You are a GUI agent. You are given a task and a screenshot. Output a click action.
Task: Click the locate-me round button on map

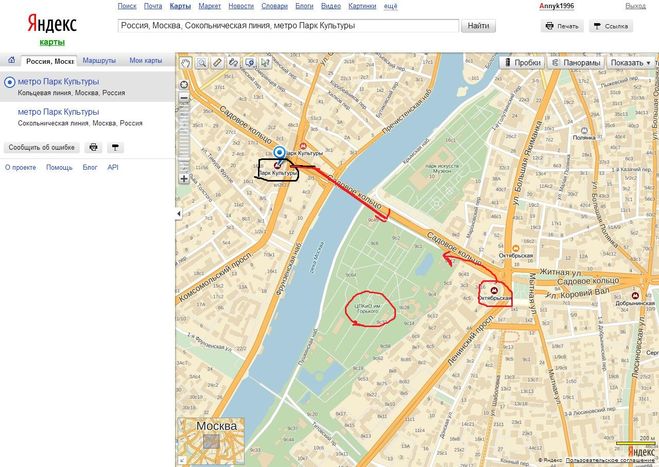184,85
